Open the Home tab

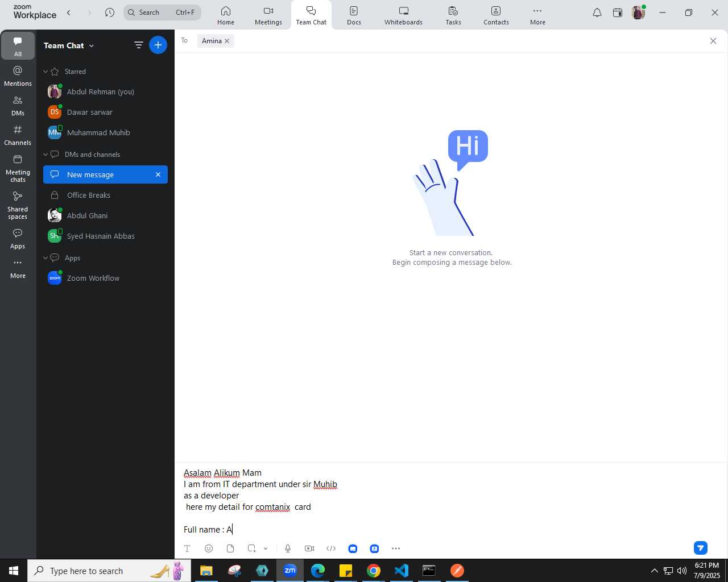tap(226, 15)
